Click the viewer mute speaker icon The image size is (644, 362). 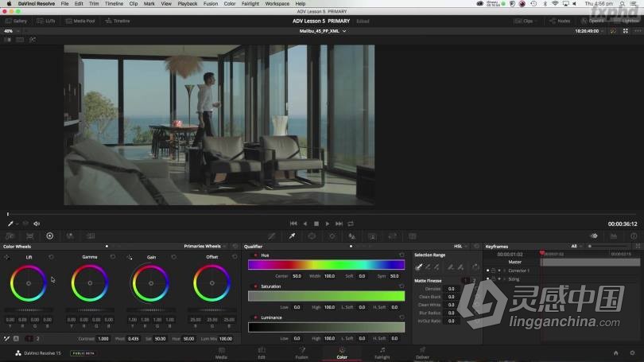(x=37, y=224)
